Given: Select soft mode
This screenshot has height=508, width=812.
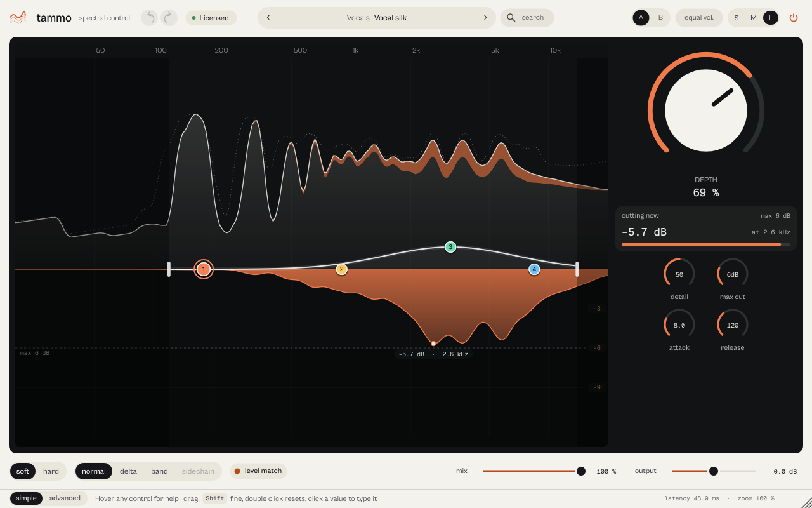Looking at the screenshot, I should coord(23,471).
